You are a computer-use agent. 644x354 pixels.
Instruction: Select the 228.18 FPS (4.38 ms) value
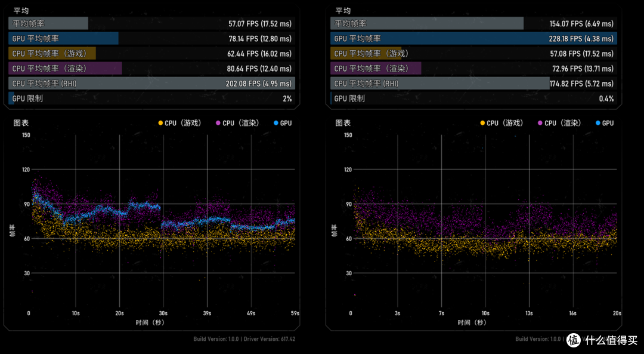point(581,39)
